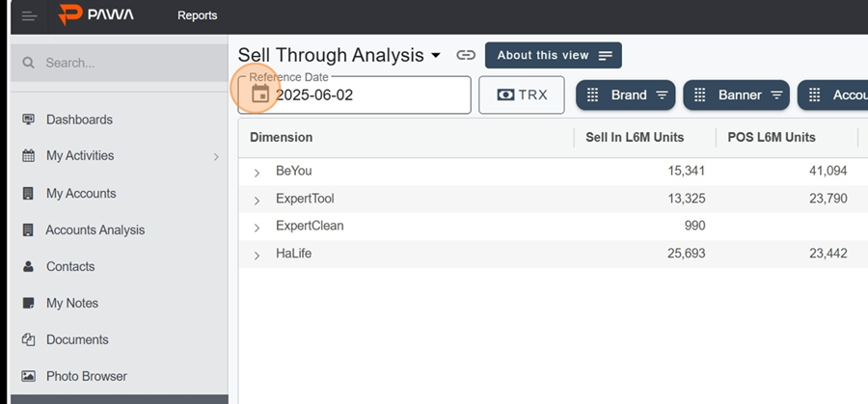Open the hamburger menu icon

click(x=29, y=15)
